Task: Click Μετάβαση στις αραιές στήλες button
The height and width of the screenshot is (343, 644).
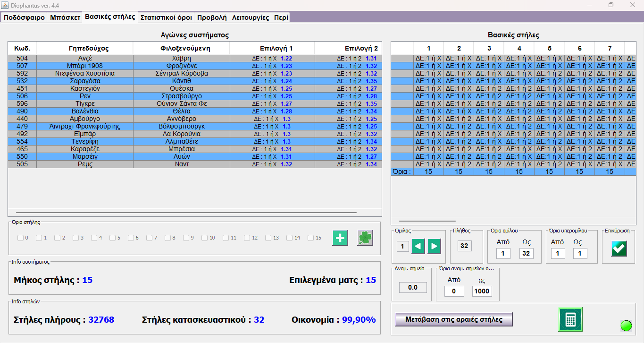Action: (454, 319)
